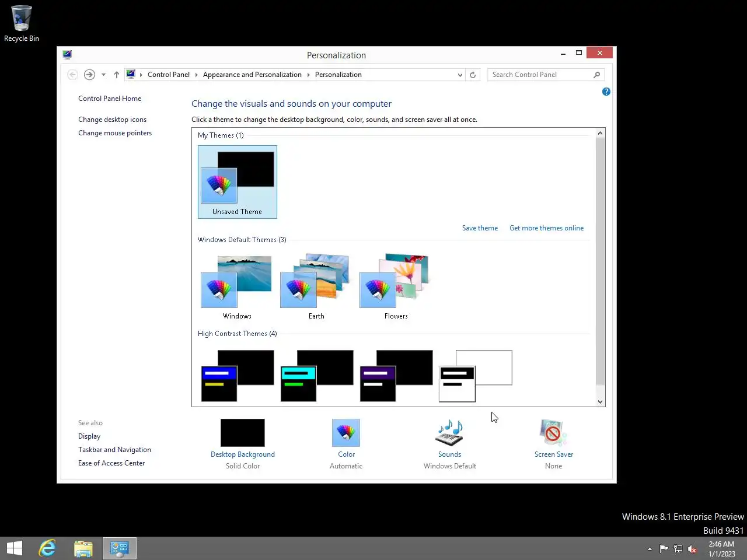Open Change desktop icons link

(113, 120)
